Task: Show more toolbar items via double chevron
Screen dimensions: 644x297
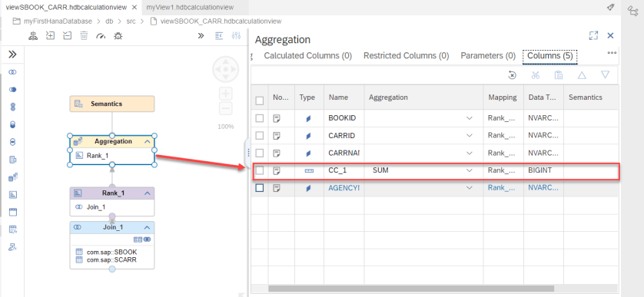Action: point(201,36)
